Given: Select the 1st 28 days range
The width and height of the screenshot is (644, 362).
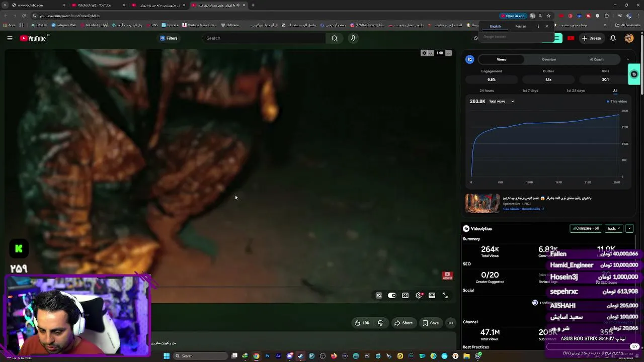Looking at the screenshot, I should pyautogui.click(x=576, y=90).
